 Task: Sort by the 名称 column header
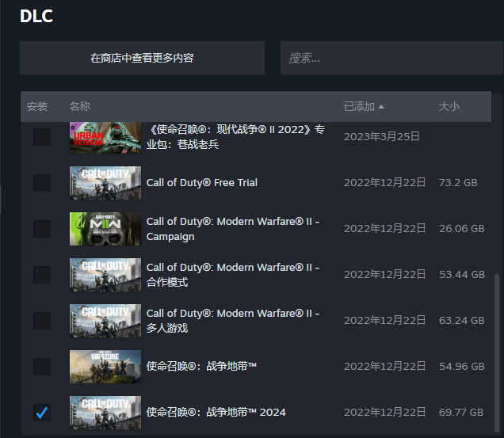80,106
